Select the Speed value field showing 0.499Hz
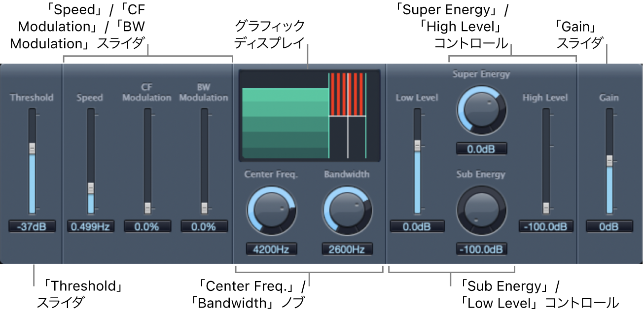 91,227
